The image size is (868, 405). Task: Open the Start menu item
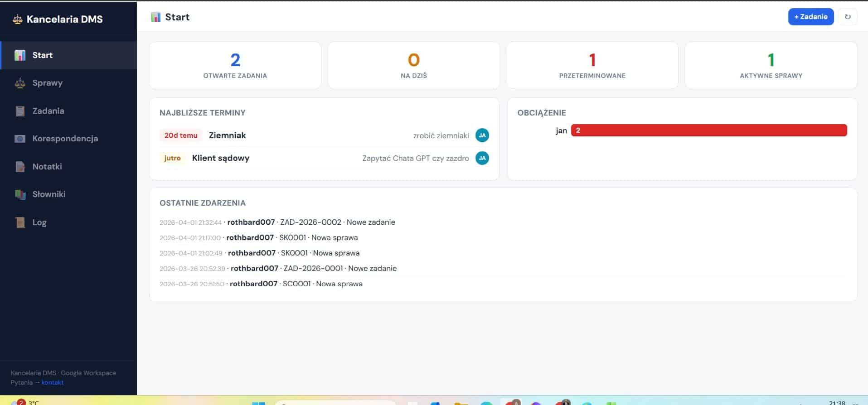coord(68,55)
